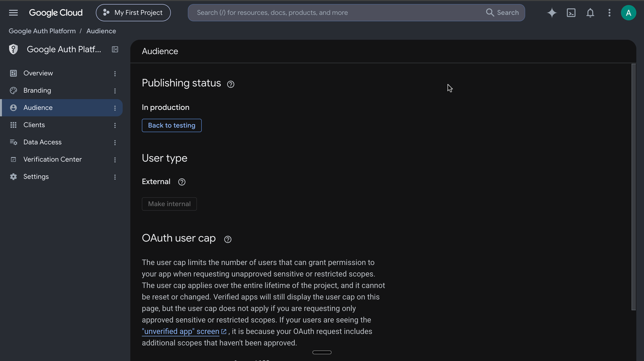Open the "unverified app" screen link
Image resolution: width=644 pixels, height=361 pixels.
[x=184, y=332]
